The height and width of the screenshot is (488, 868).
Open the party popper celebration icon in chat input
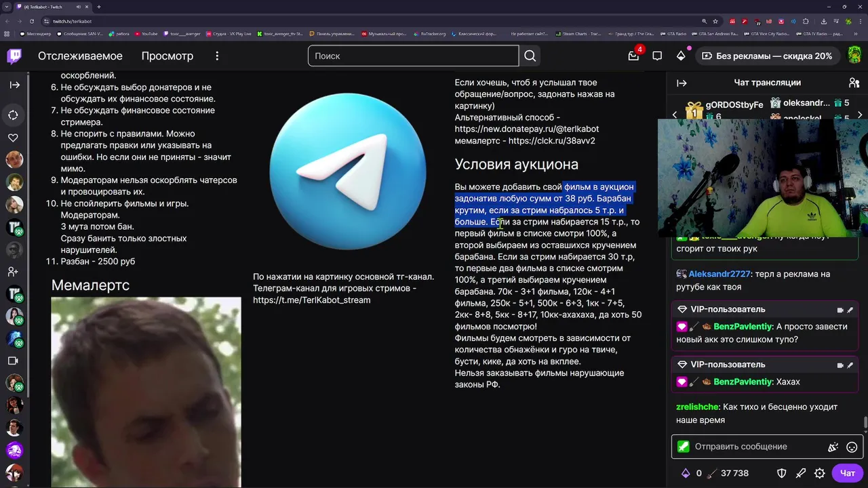[x=833, y=447]
